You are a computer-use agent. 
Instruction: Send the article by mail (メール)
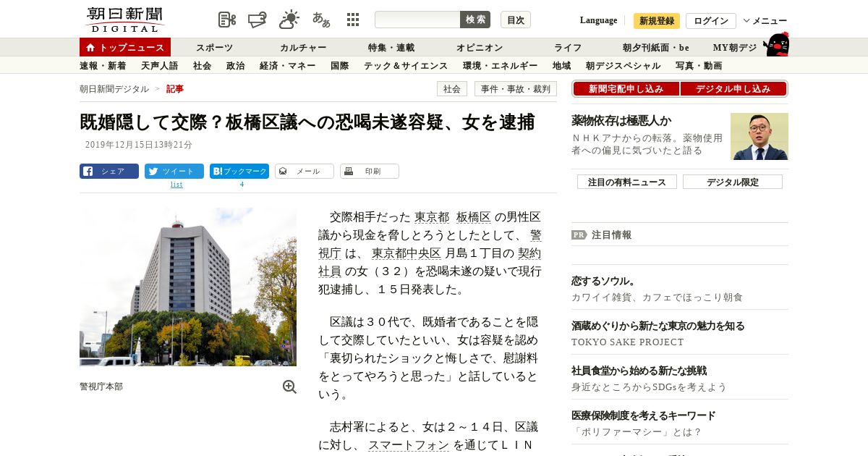(305, 172)
